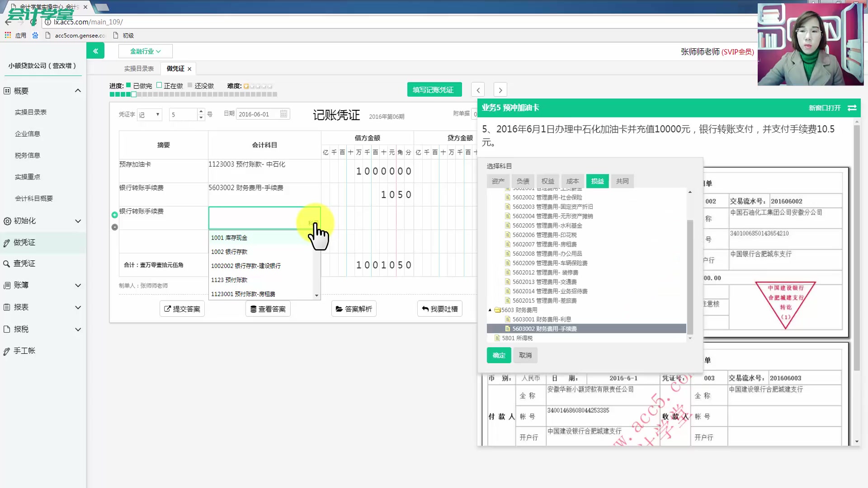Toggle the 正在做 progress checkbox
Viewport: 868px width, 488px height.
(160, 84)
